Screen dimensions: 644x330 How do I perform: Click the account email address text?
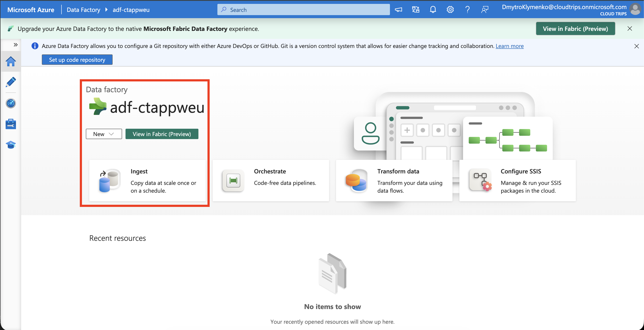pyautogui.click(x=564, y=7)
